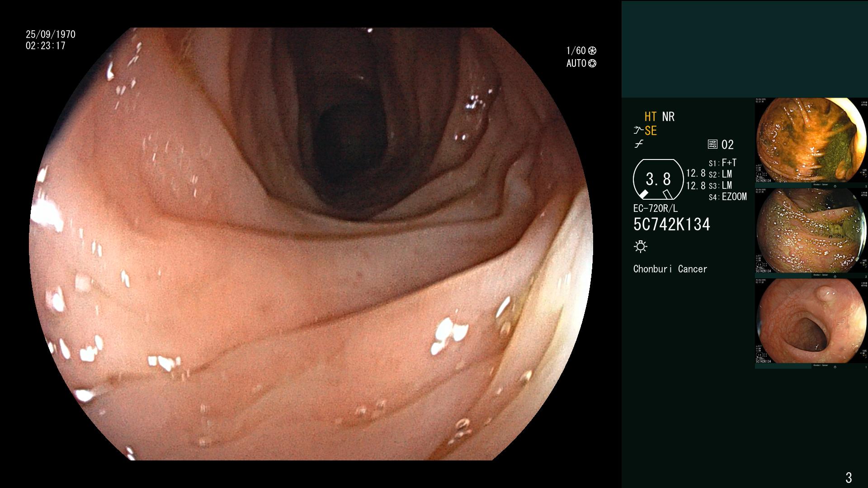Viewport: 868px width, 488px height.
Task: Select the NR noise reduction label
Action: [668, 117]
